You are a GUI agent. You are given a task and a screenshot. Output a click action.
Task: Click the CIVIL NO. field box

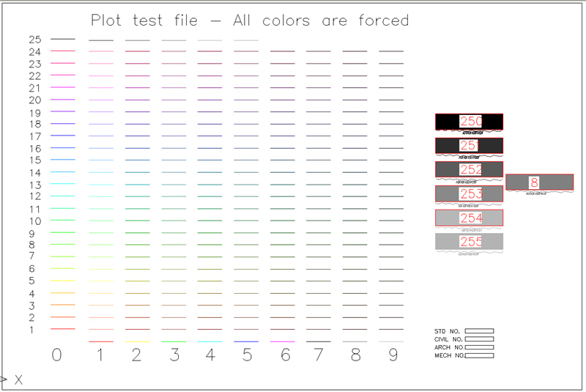point(479,339)
